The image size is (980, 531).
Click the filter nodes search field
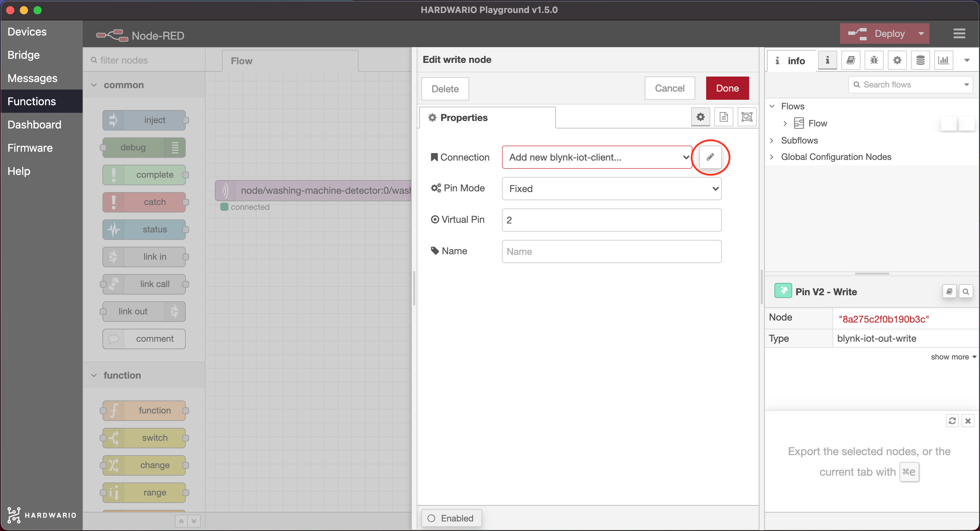(x=144, y=60)
